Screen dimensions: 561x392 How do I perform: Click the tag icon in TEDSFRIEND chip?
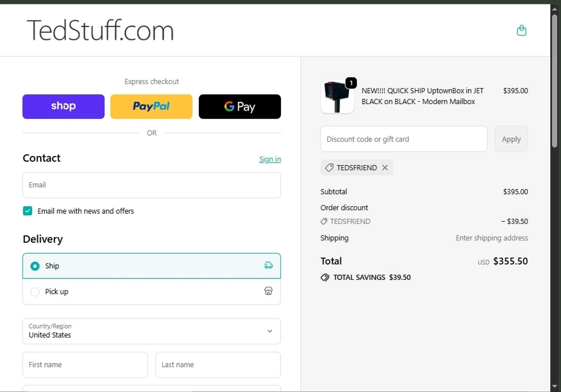[329, 168]
